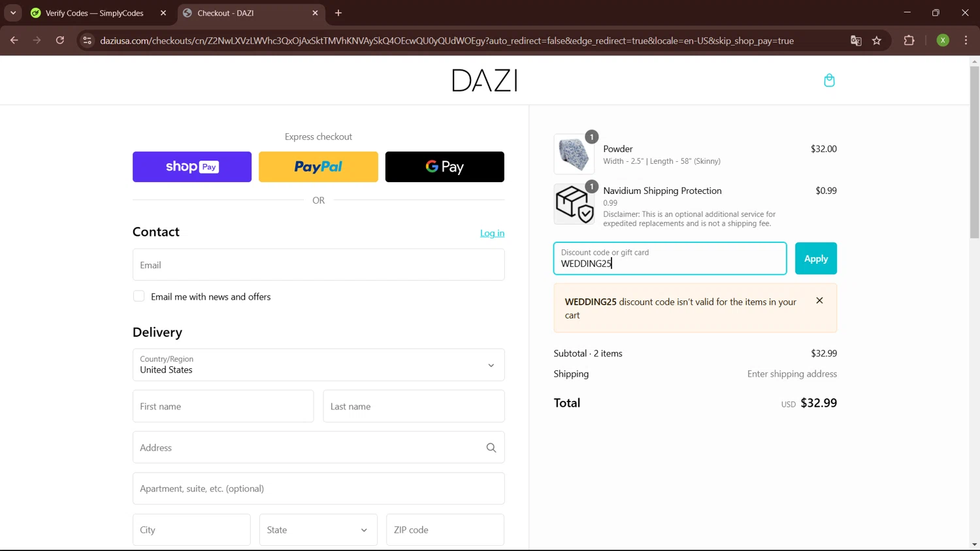This screenshot has height=551, width=980.
Task: Click the scrollbar down arrow
Action: (974, 544)
